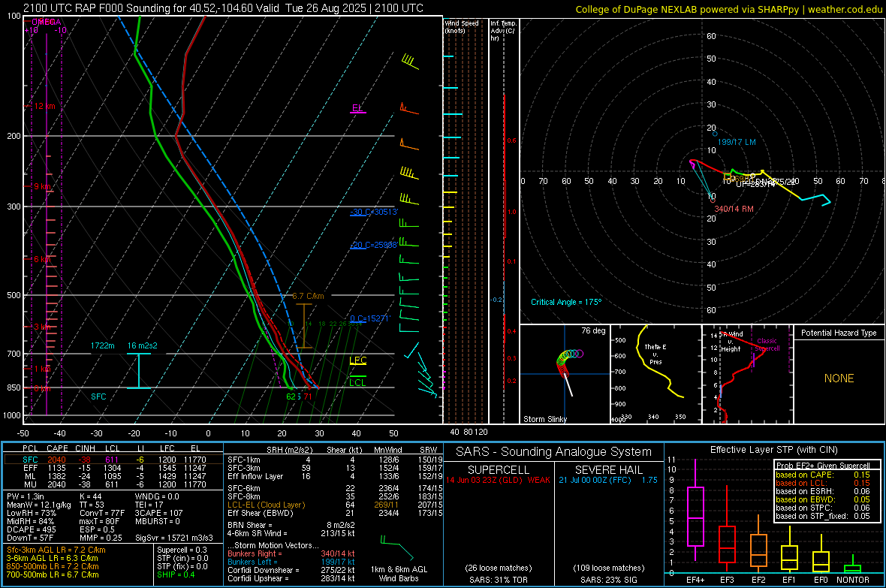Screen dimensions: 886x588
Task: Click the 700-500mb LR = 6.7 C/km line
Action: tap(53, 574)
